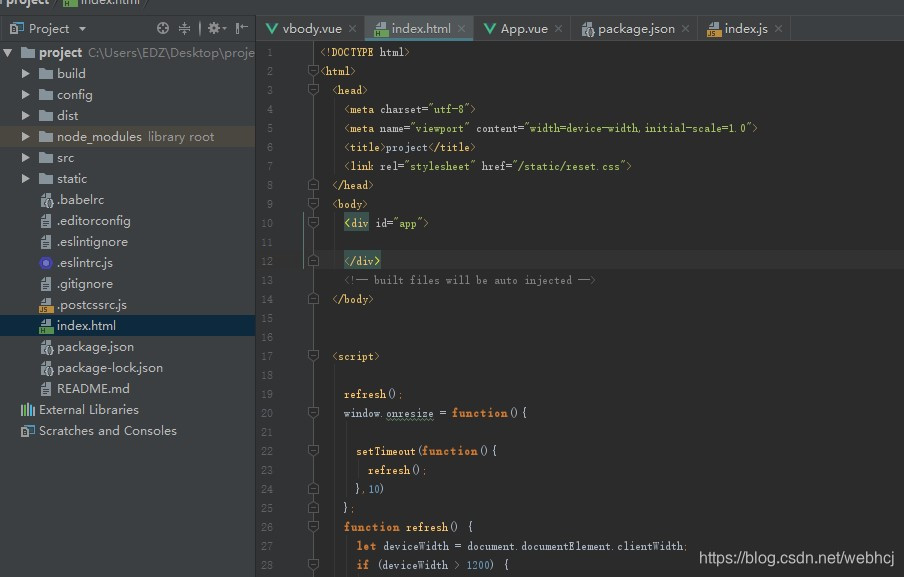Select the config folder icon
This screenshot has width=904, height=577.
[46, 95]
